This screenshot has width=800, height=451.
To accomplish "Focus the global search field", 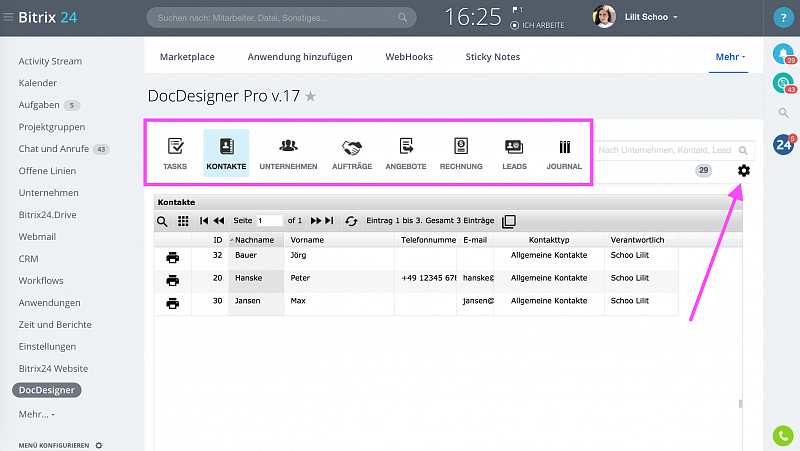I will click(281, 18).
